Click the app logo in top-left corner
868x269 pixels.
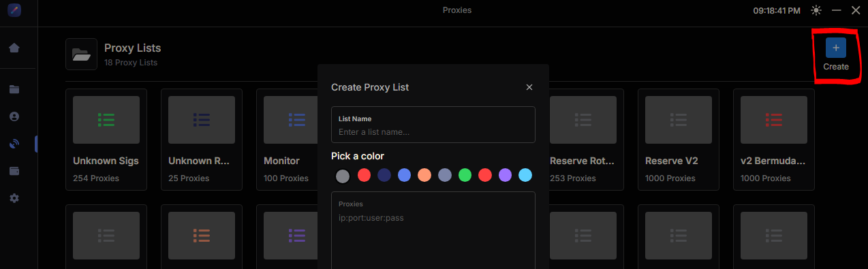pos(14,11)
